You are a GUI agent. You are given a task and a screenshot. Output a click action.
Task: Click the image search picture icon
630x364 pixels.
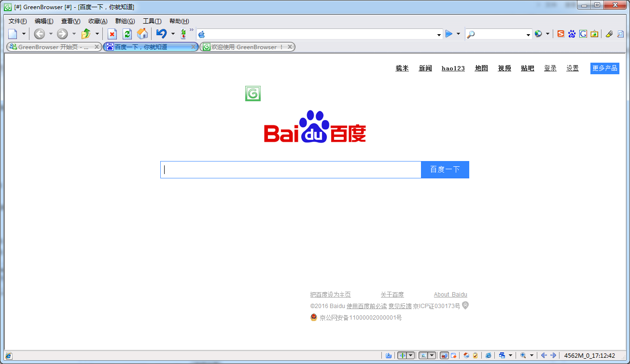click(x=595, y=34)
